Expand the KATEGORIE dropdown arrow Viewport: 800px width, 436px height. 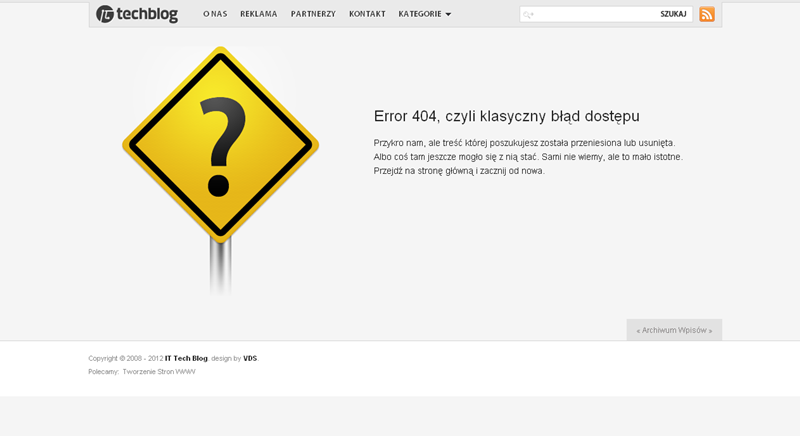click(448, 15)
